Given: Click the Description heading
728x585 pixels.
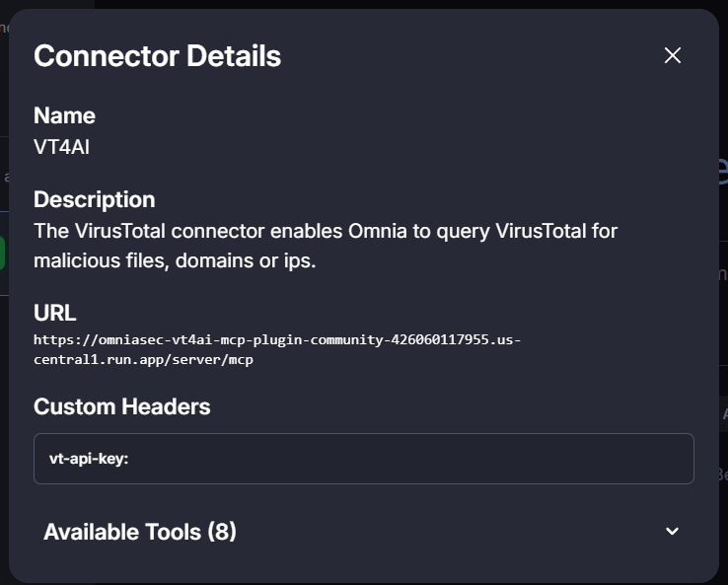Looking at the screenshot, I should point(94,199).
